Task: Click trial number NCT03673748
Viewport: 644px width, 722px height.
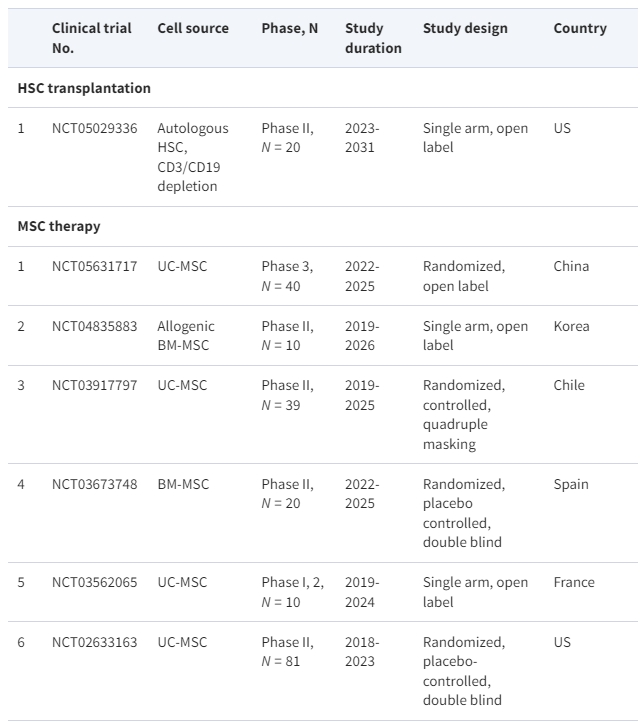Action: pyautogui.click(x=95, y=484)
